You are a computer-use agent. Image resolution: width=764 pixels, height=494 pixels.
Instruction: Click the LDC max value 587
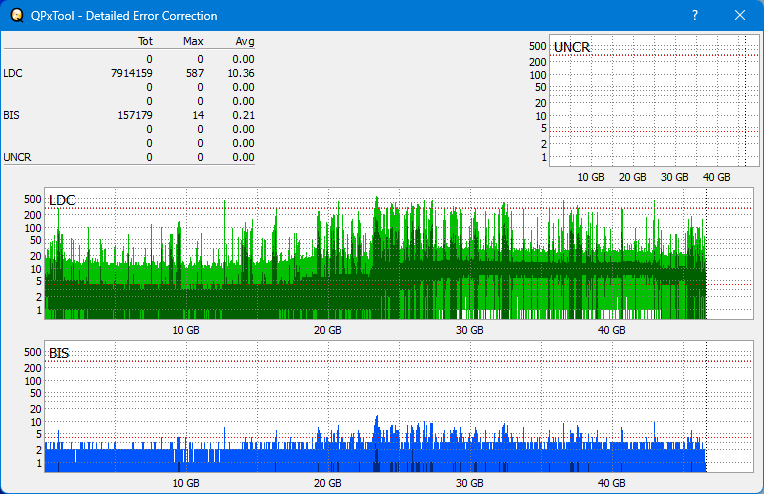pos(194,73)
